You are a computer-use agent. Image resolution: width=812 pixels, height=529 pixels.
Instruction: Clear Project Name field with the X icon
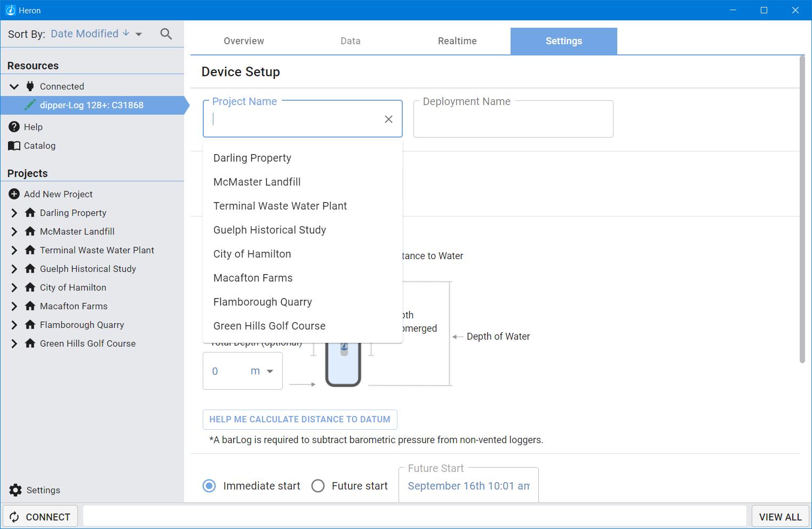pyautogui.click(x=388, y=119)
